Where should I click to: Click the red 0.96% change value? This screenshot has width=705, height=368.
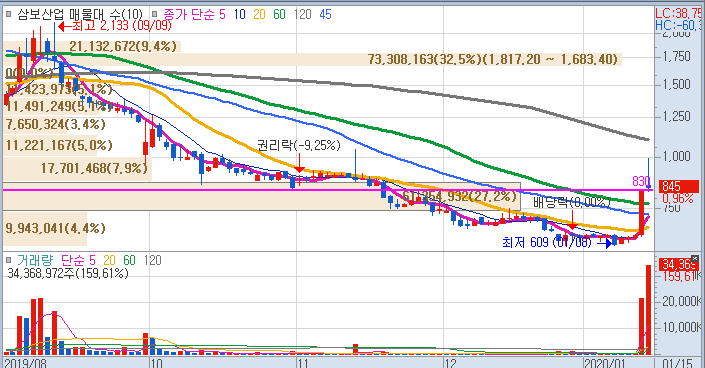pos(678,198)
